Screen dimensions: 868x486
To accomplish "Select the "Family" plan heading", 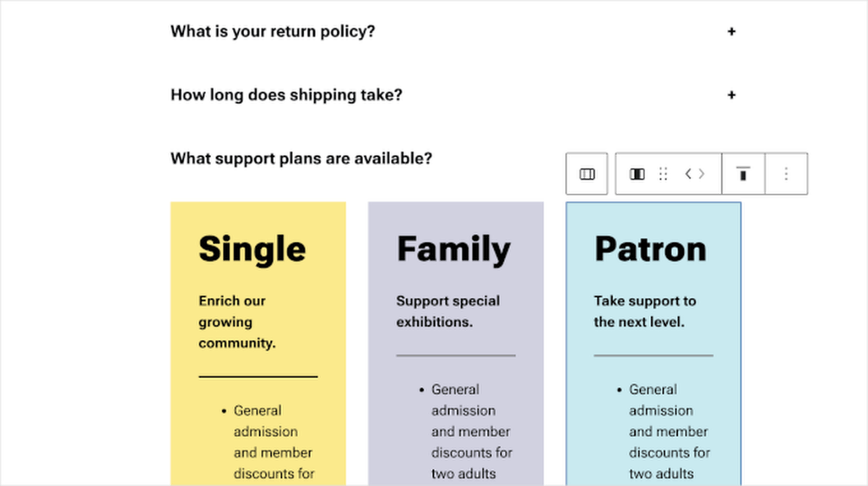I will click(x=453, y=249).
